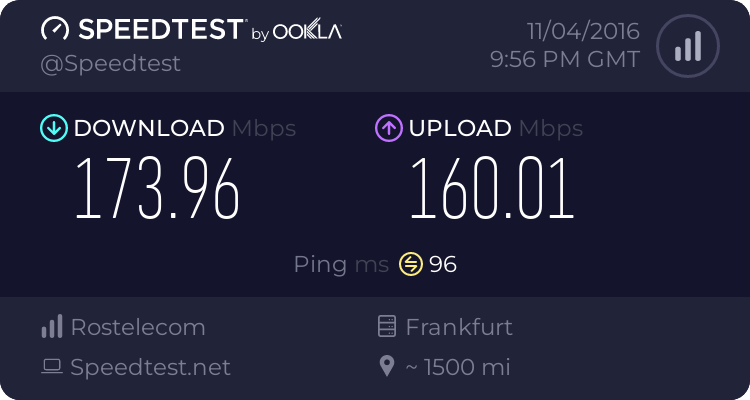750x400 pixels.
Task: Click the download arrow icon
Action: click(x=53, y=128)
